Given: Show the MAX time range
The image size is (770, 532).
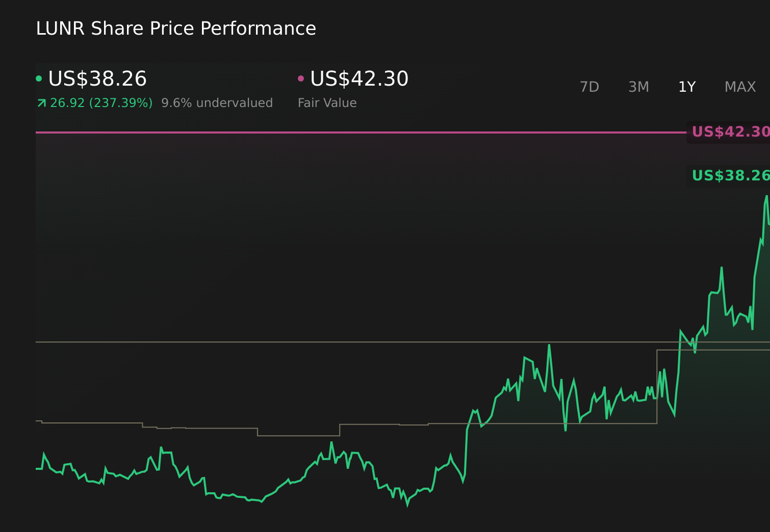Looking at the screenshot, I should pyautogui.click(x=740, y=87).
